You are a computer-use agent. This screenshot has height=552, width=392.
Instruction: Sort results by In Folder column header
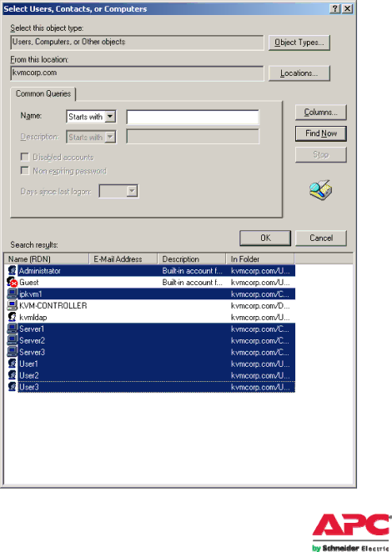coord(260,258)
